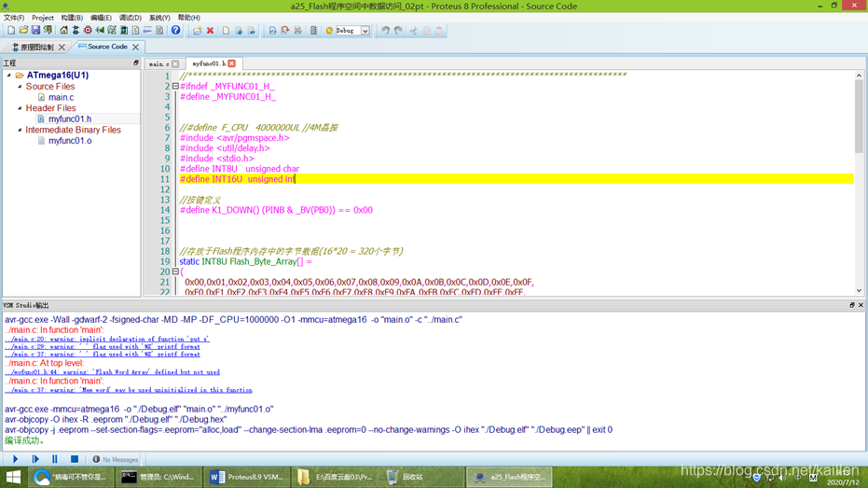The height and width of the screenshot is (488, 868).
Task: Select myfunc01.h in the project tree
Action: [x=70, y=119]
